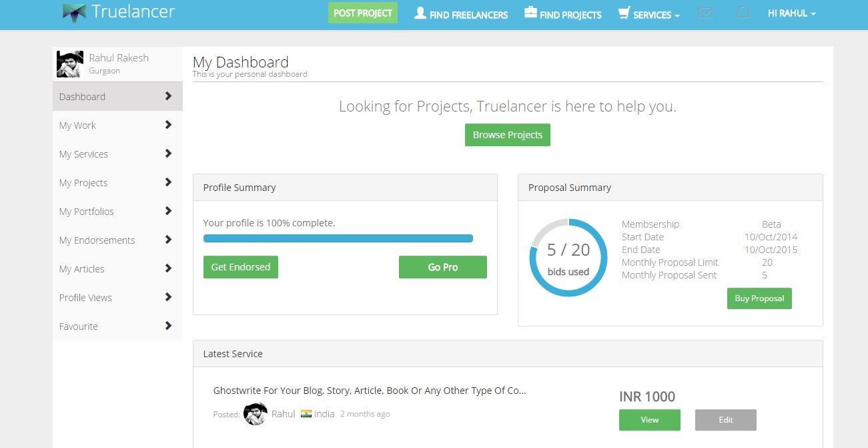Click the chevron next to My Work
Image resolution: width=868 pixels, height=448 pixels.
168,125
